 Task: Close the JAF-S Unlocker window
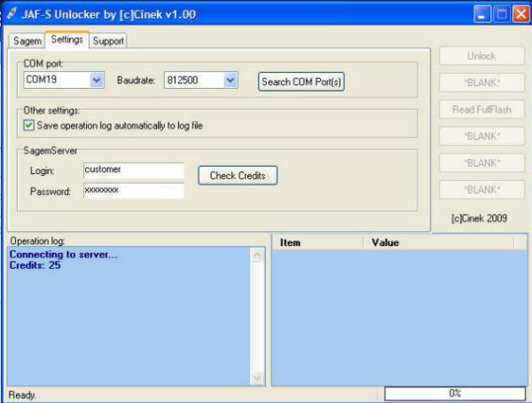click(521, 14)
